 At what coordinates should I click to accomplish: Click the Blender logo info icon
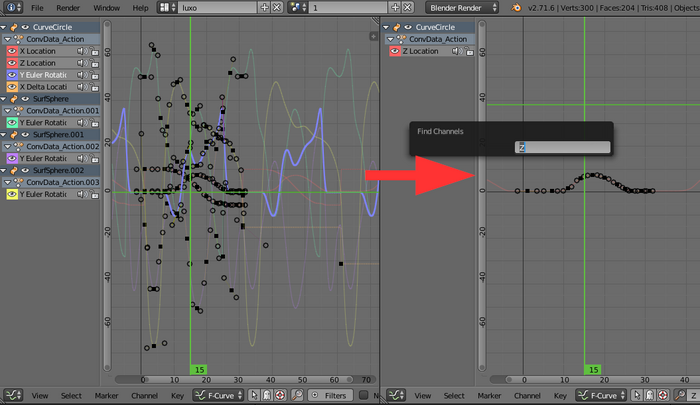point(11,7)
